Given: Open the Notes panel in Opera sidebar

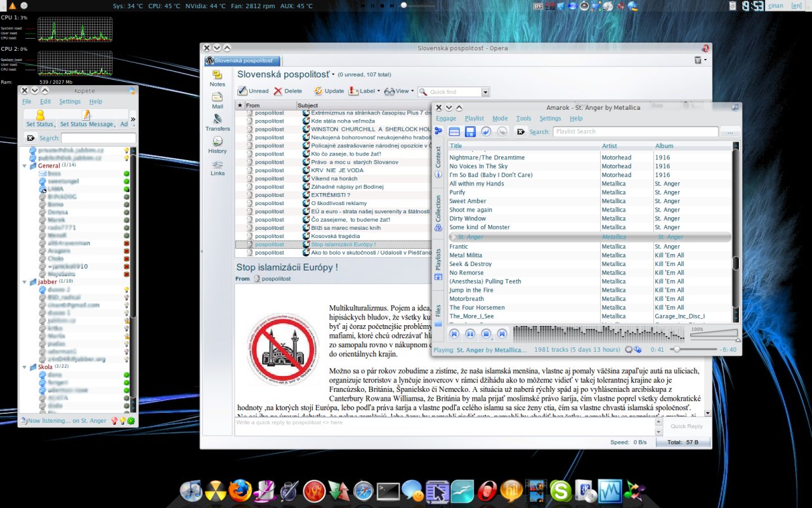Looking at the screenshot, I should pyautogui.click(x=217, y=79).
